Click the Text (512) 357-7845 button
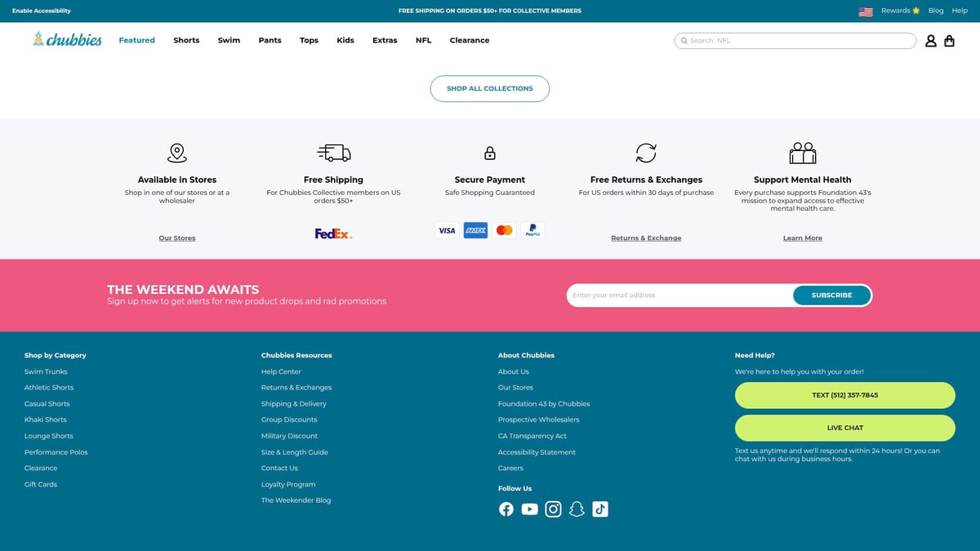Screen dimensions: 980x551 (x=844, y=395)
